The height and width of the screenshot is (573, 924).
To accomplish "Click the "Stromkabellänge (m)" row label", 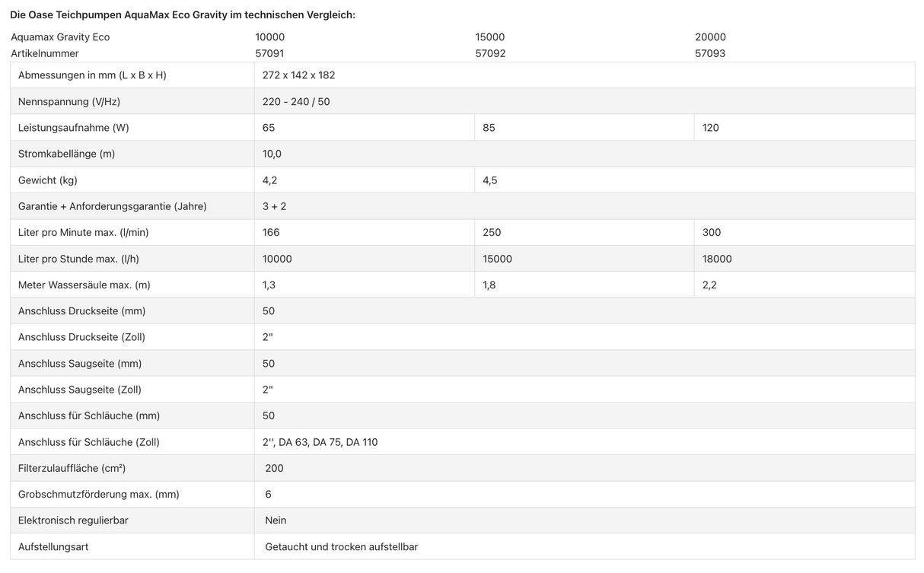I will 66,154.
